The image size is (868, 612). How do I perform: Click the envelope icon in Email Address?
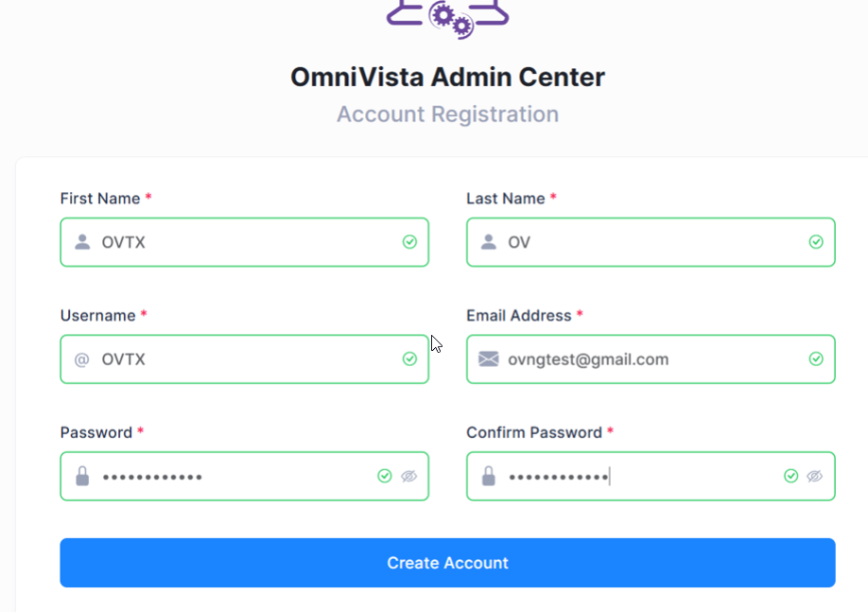click(x=489, y=359)
